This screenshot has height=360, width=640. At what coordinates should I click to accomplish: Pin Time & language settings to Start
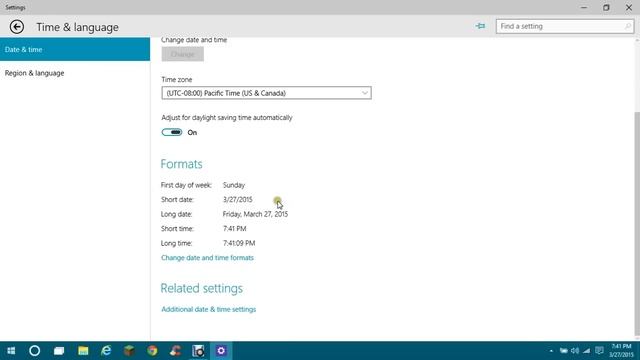click(480, 26)
